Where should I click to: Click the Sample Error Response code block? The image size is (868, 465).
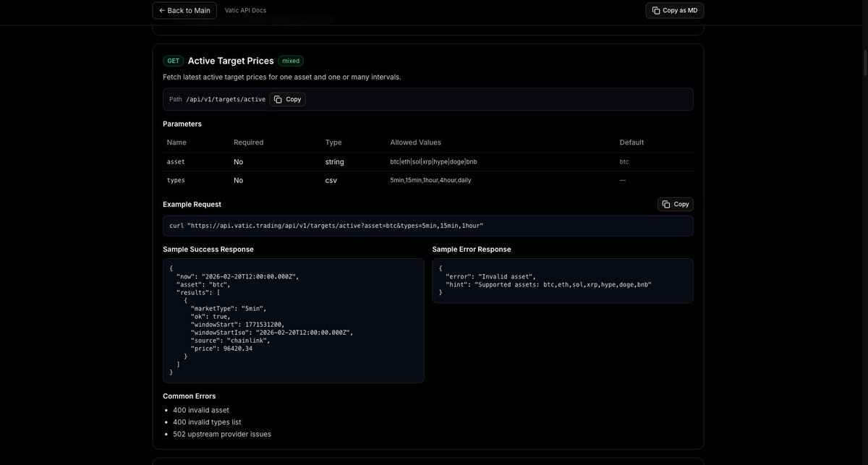pos(563,280)
